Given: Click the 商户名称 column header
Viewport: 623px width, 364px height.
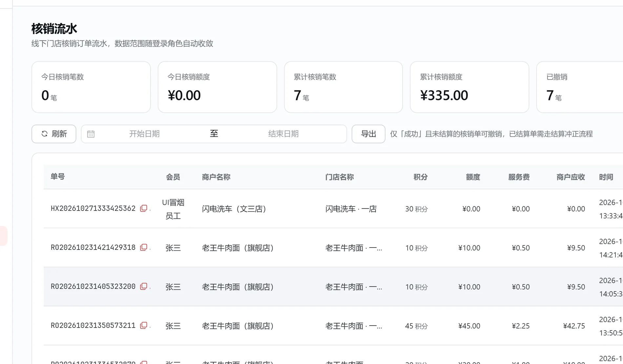Looking at the screenshot, I should [216, 177].
